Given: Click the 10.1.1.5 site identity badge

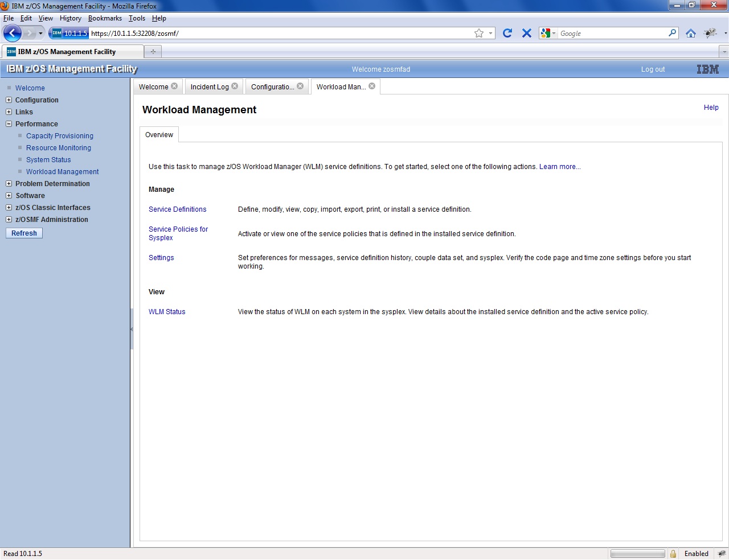Looking at the screenshot, I should [x=69, y=33].
